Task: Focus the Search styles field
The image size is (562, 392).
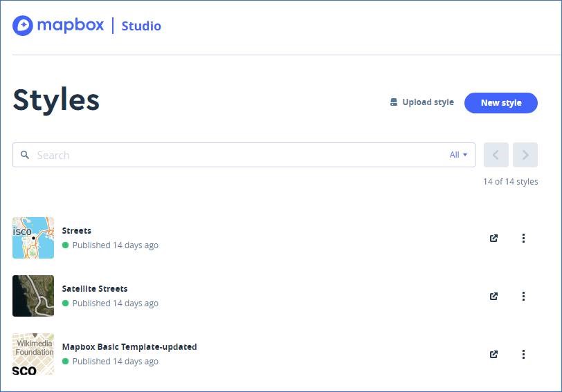Action: (x=244, y=155)
